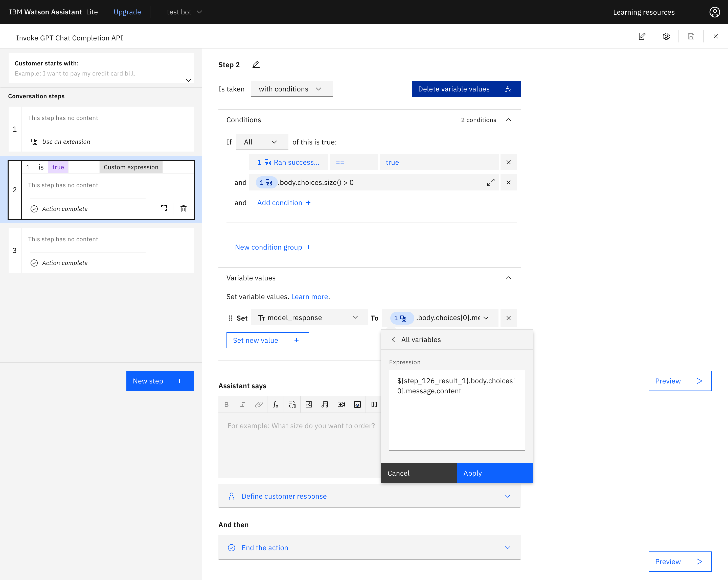The image size is (728, 580).
Task: Insert video in the Assistant says toolbar
Action: tap(341, 404)
